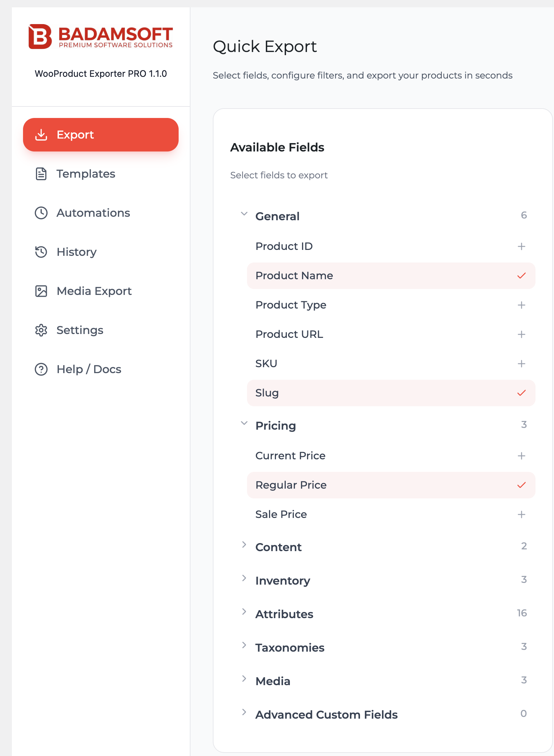
Task: Open the Templates menu item
Action: click(86, 174)
